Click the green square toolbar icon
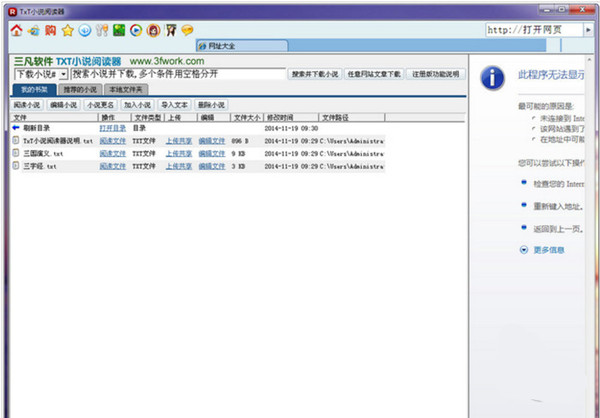Viewport: 600px width, 418px height. (x=119, y=30)
